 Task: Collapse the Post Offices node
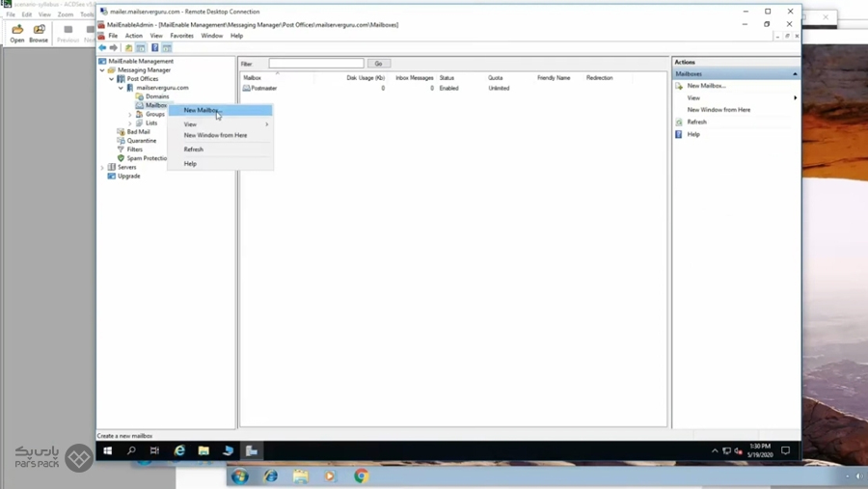(112, 79)
